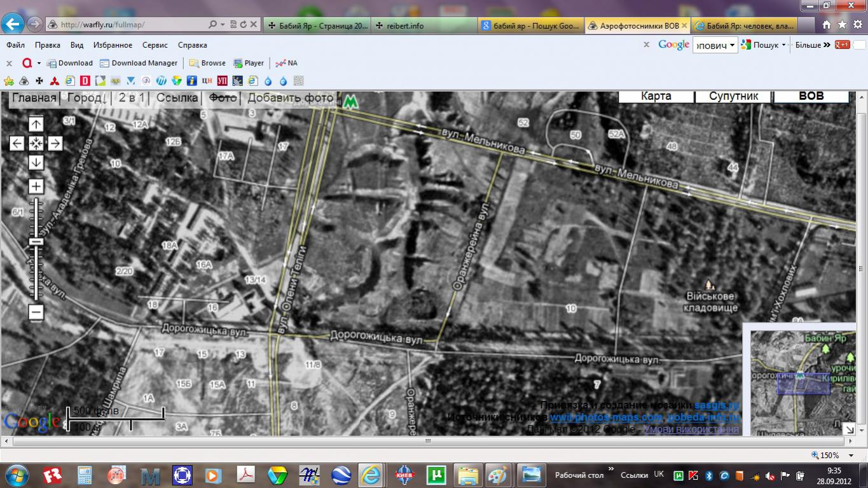This screenshot has width=868, height=488.
Task: Expand Більше toolbar overflow chevron
Action: [827, 45]
